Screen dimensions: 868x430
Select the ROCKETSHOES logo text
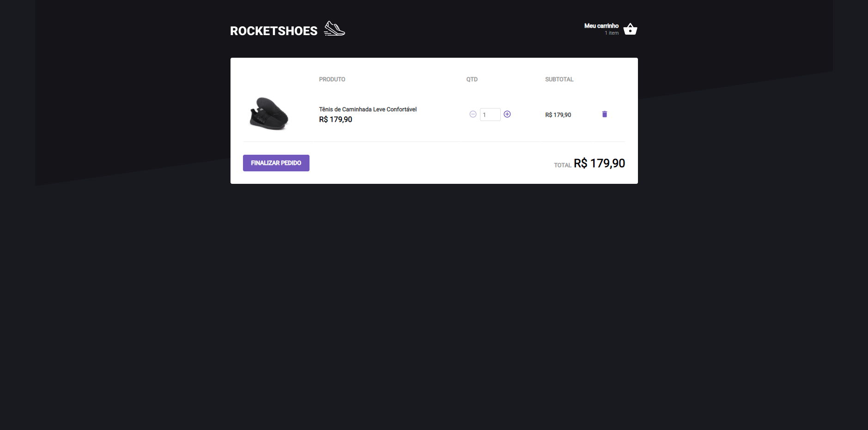273,30
